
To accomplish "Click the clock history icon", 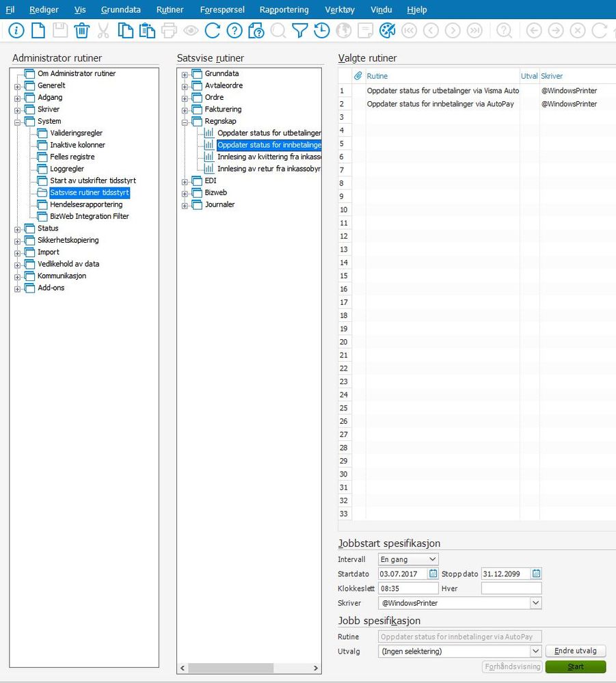I will point(321,31).
